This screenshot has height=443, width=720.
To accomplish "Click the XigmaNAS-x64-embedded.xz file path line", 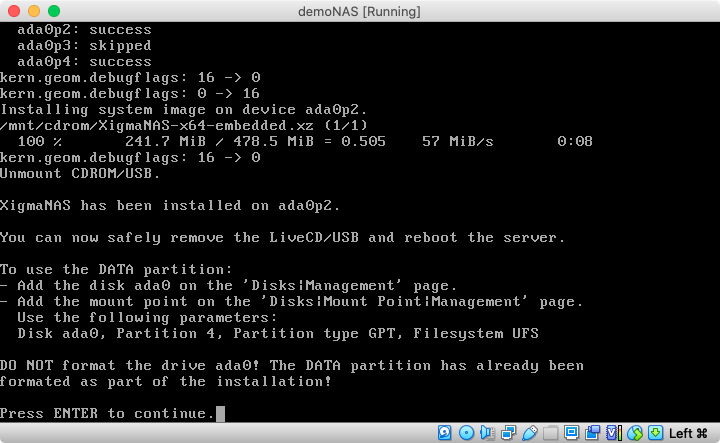I will pyautogui.click(x=184, y=126).
